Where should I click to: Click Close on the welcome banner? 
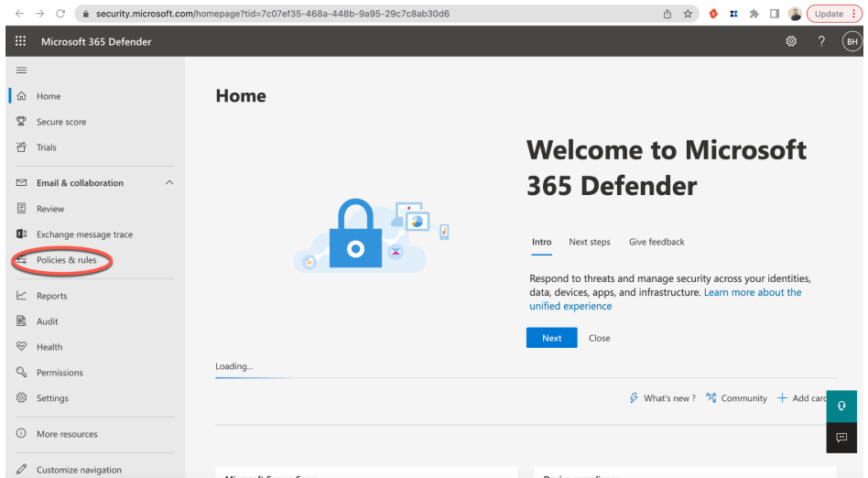tap(599, 338)
